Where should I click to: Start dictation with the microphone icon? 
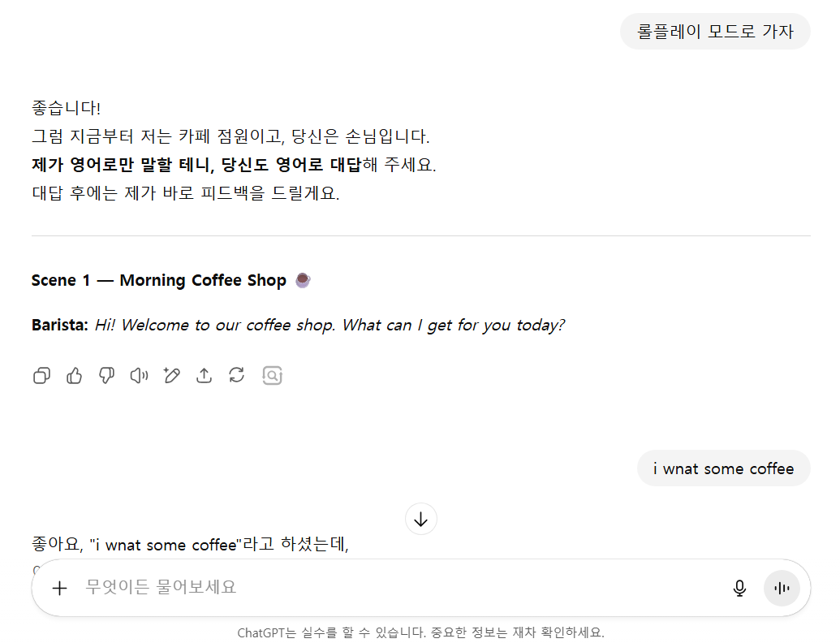739,588
